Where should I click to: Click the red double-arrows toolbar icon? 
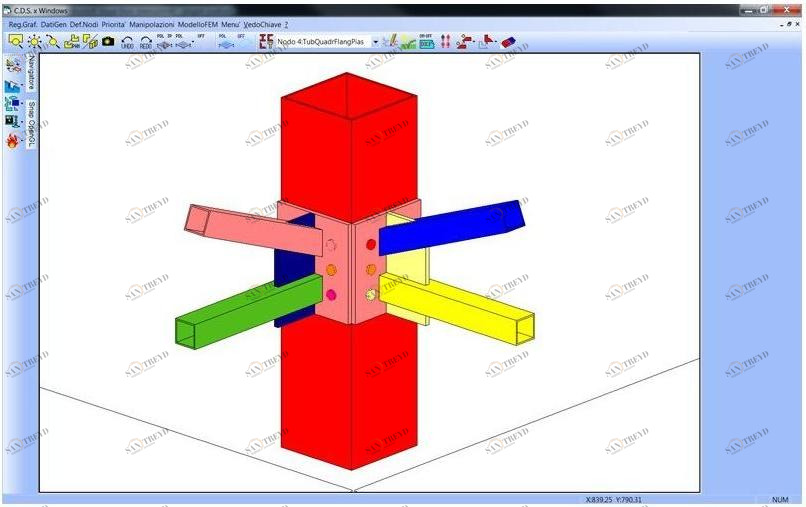[446, 42]
